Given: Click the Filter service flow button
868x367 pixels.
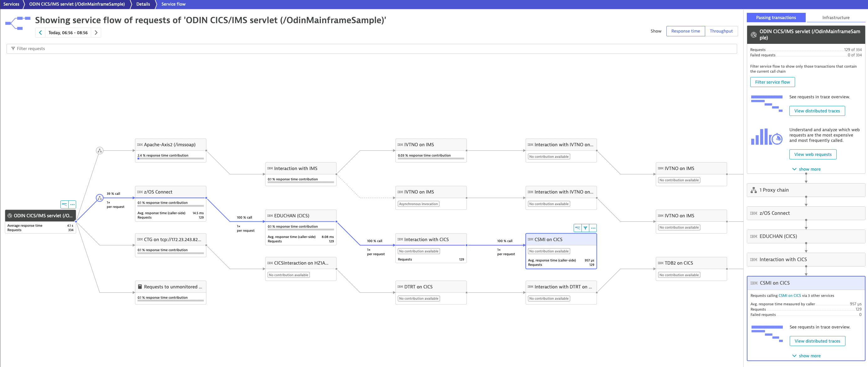Looking at the screenshot, I should click(772, 82).
